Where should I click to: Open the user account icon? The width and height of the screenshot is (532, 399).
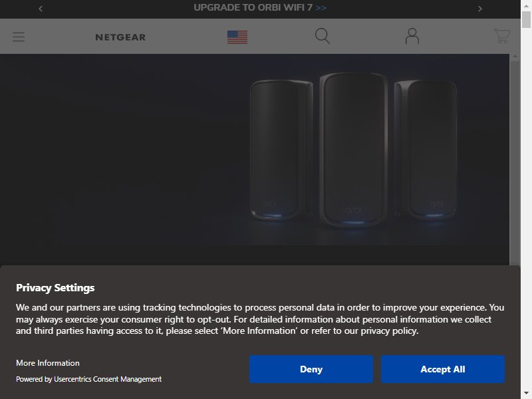412,36
